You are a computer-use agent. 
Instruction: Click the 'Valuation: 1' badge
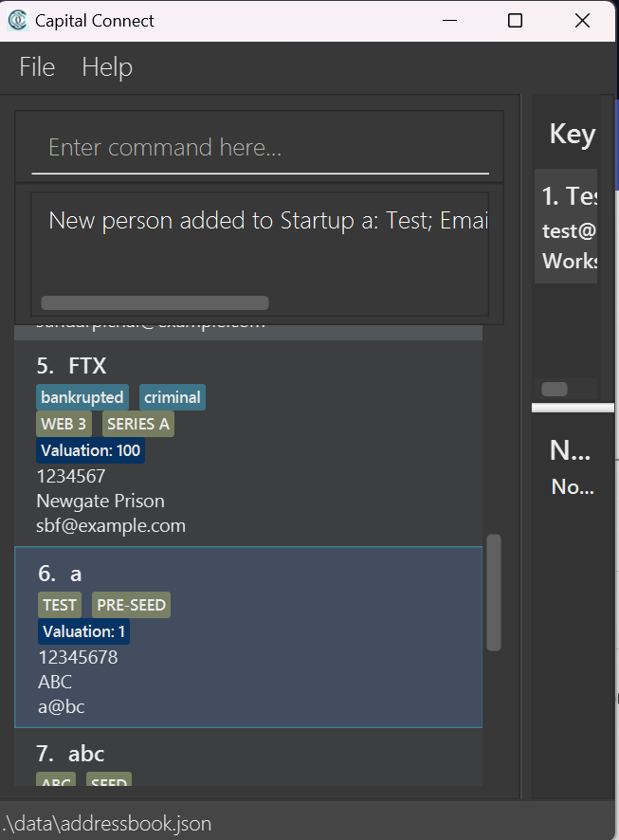tap(84, 631)
